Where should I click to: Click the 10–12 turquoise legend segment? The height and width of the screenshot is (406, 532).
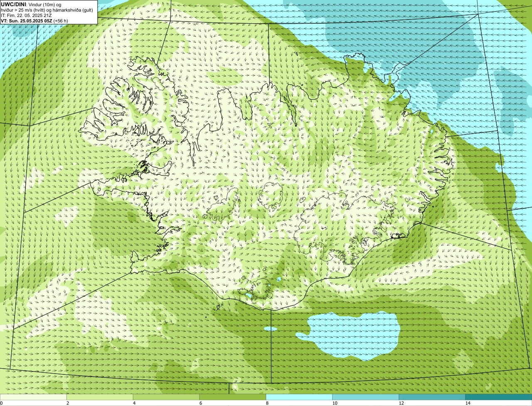tap(366, 397)
